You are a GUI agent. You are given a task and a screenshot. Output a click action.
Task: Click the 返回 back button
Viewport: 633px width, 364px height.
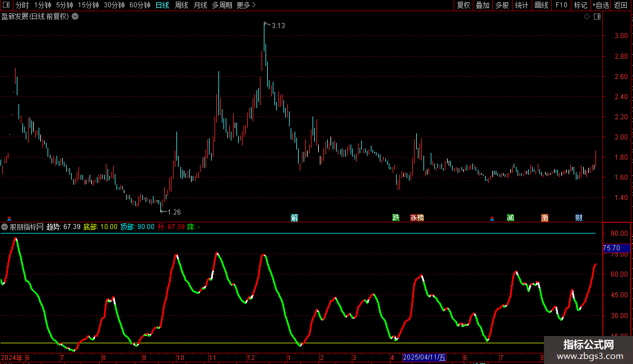[621, 5]
